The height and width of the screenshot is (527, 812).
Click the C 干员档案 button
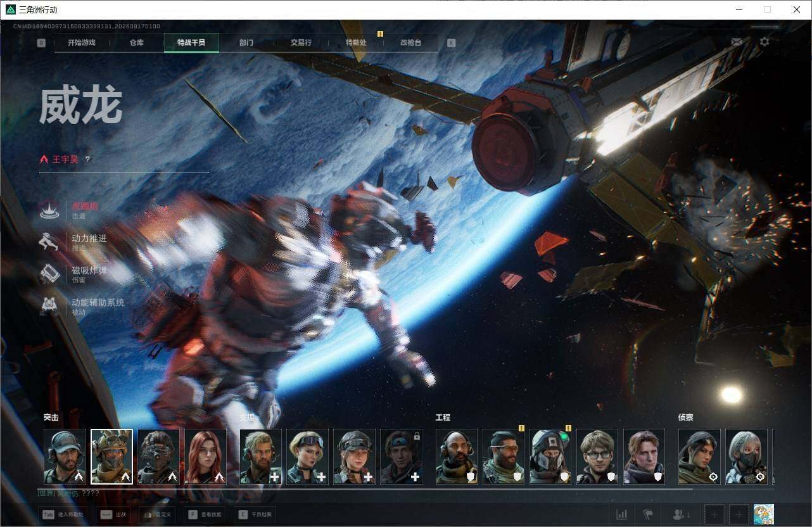pyautogui.click(x=256, y=515)
